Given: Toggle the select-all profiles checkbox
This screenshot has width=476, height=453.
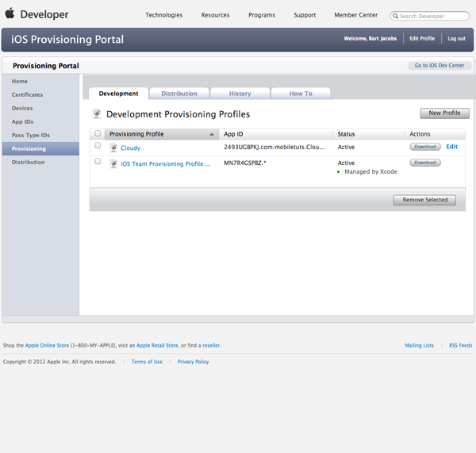Looking at the screenshot, I should click(x=98, y=133).
